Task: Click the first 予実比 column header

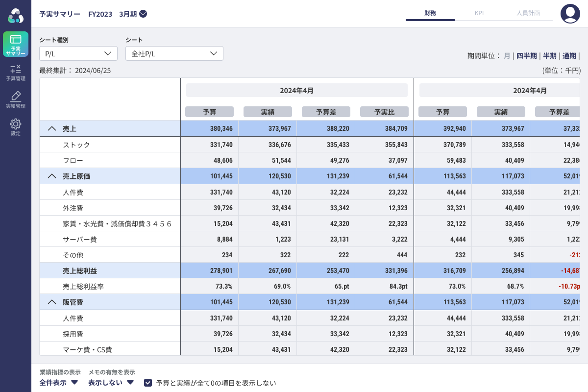Action: [x=384, y=112]
